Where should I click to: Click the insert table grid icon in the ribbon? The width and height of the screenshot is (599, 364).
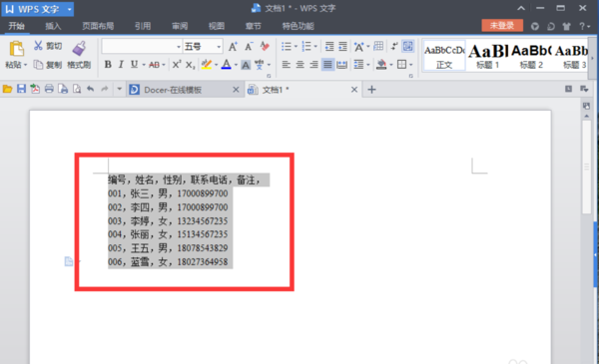[x=378, y=46]
